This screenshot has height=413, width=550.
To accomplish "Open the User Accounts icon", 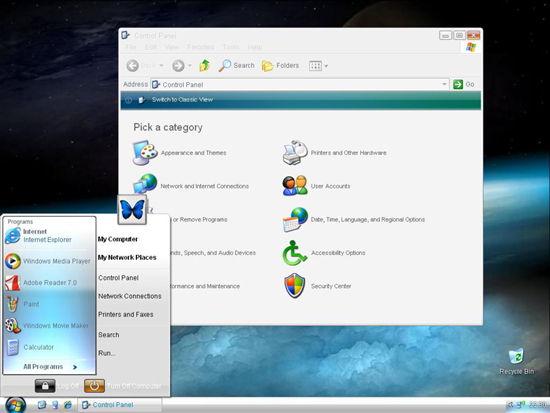I will pyautogui.click(x=295, y=186).
